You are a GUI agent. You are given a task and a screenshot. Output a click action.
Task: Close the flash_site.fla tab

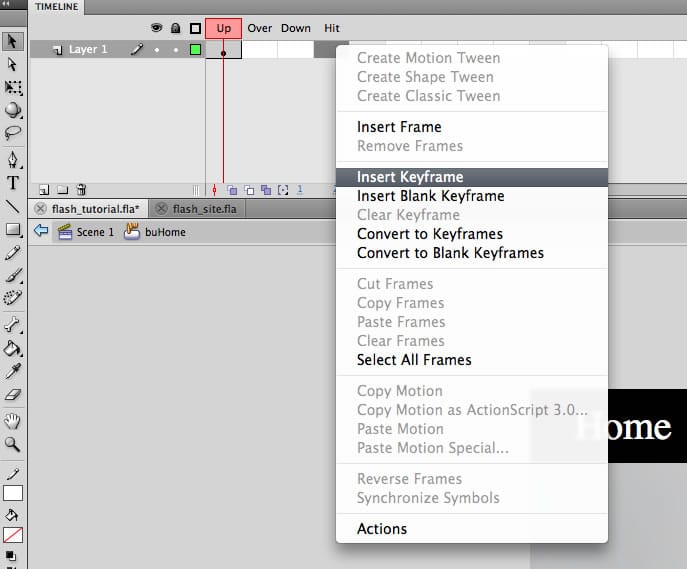[x=161, y=209]
